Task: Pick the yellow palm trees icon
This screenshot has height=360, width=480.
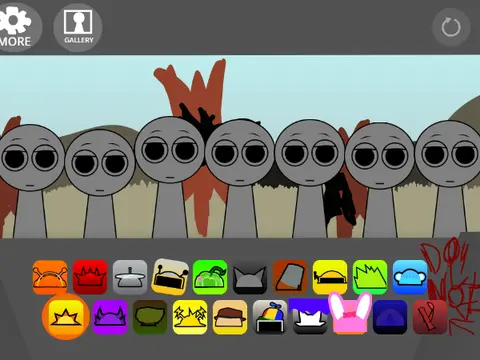Action: pos(190,317)
